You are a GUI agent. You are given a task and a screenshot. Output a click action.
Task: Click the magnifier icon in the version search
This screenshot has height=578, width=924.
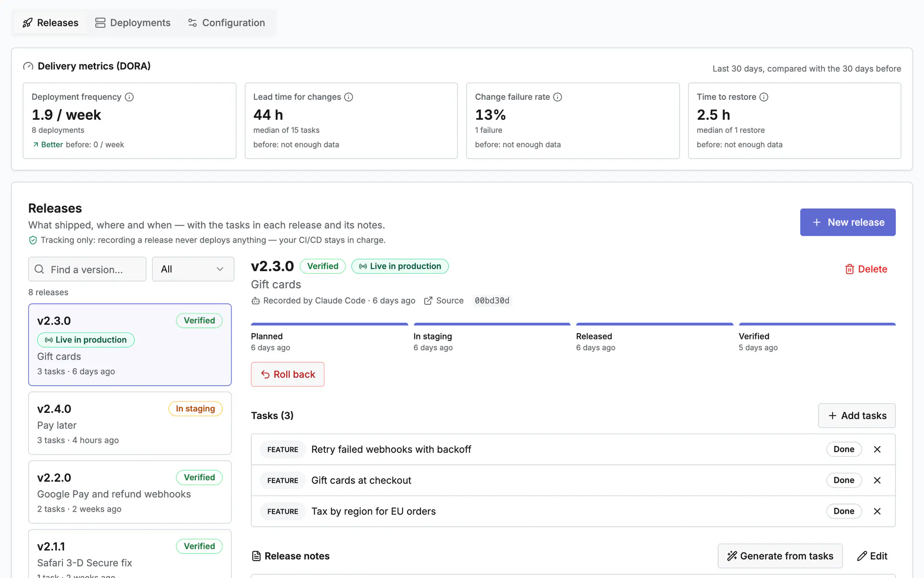pos(40,270)
